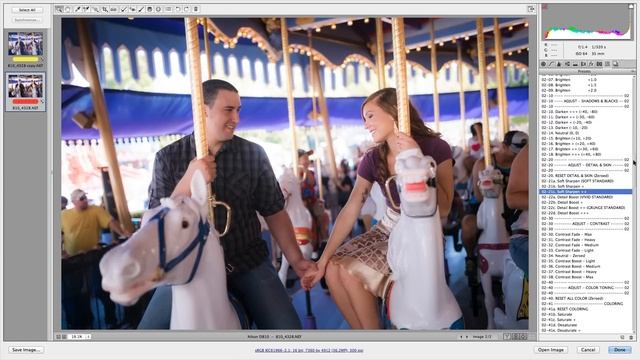Select the Targeted Adjustment tool
Screen dimensions: 640x360
[x=95, y=9]
